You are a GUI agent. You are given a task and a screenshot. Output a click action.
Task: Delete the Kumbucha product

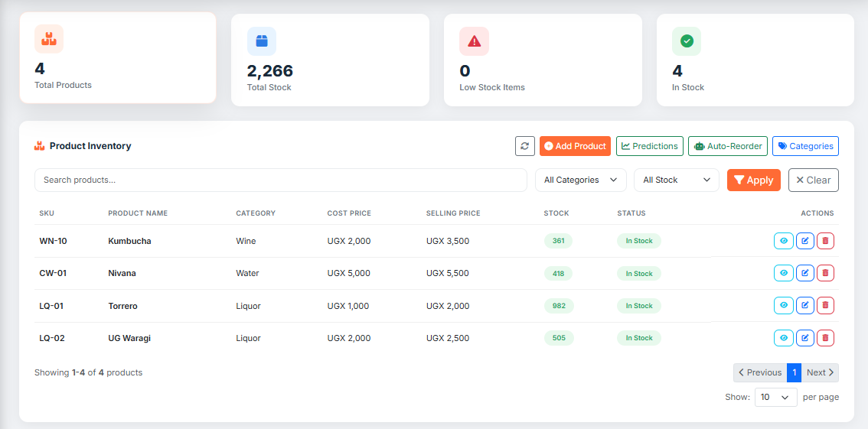pyautogui.click(x=825, y=241)
